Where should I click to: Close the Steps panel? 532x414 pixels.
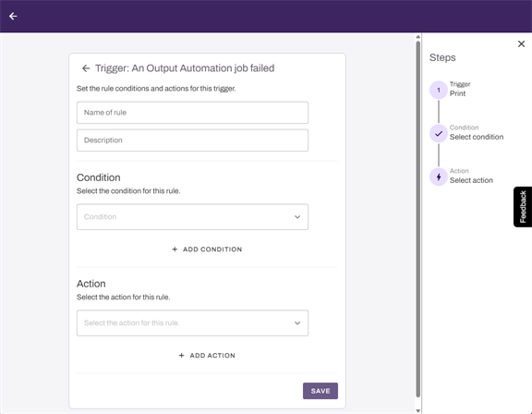click(521, 43)
